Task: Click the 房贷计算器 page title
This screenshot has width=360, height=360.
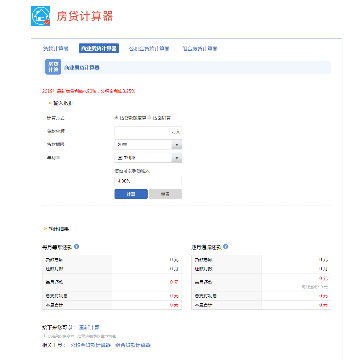Action: (x=85, y=16)
